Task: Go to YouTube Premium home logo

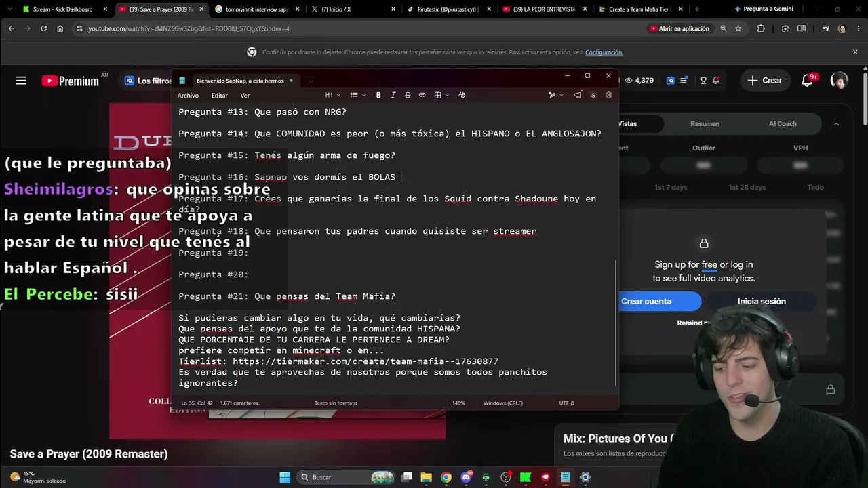Action: [x=71, y=81]
